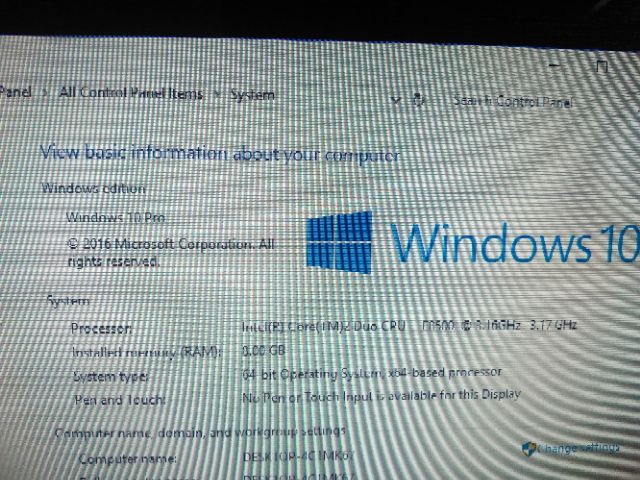Click the 64-bit Operating System type value
Screen dimensions: 640x480
372,373
